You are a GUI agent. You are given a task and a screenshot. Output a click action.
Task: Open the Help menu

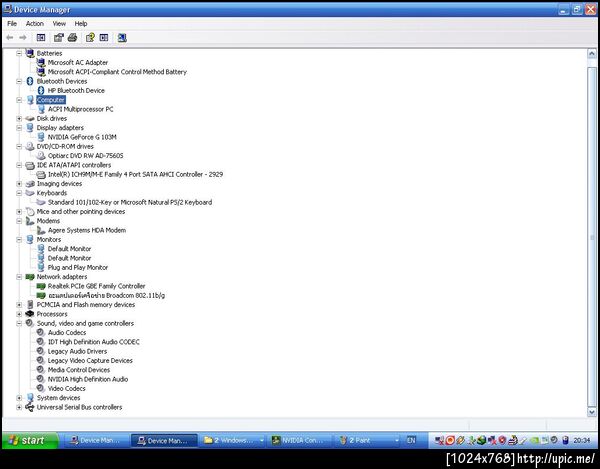81,23
